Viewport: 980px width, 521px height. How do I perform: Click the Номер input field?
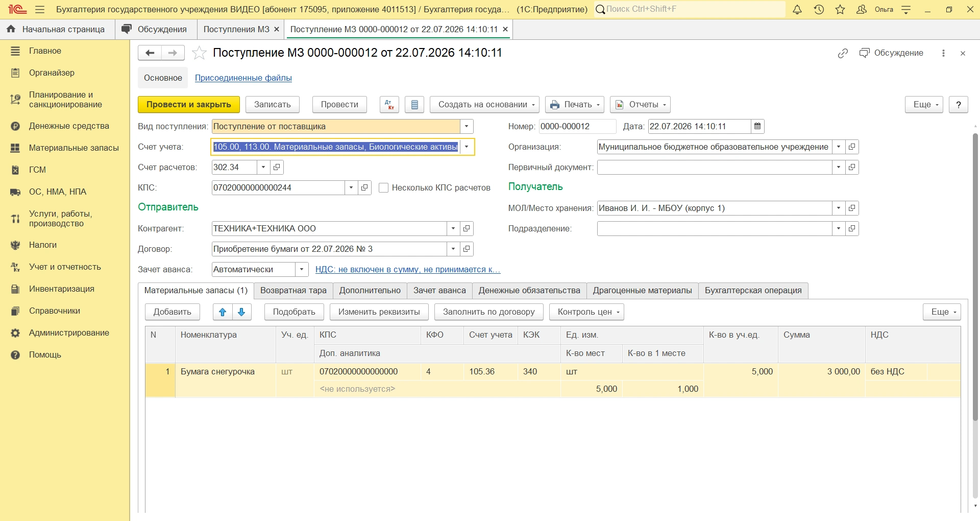click(x=578, y=126)
